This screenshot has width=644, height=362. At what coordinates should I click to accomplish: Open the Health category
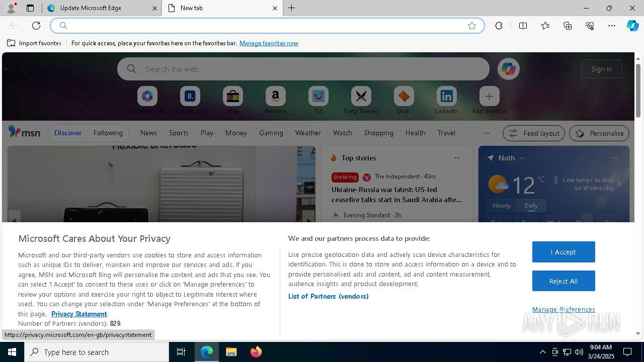tap(415, 133)
